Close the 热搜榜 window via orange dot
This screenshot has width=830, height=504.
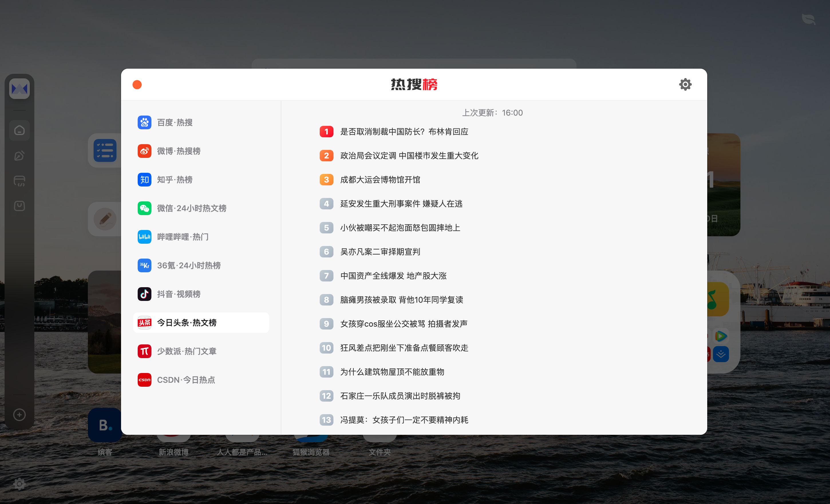tap(137, 84)
